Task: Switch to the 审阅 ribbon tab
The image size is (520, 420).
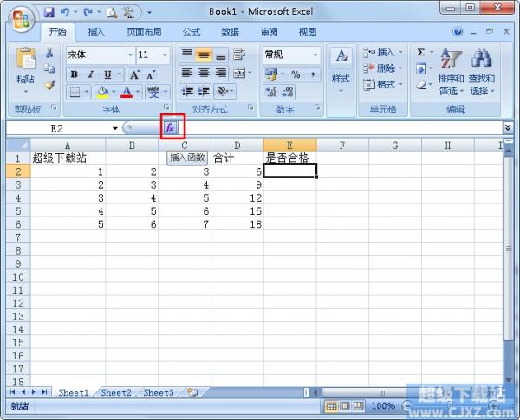Action: coord(269,32)
